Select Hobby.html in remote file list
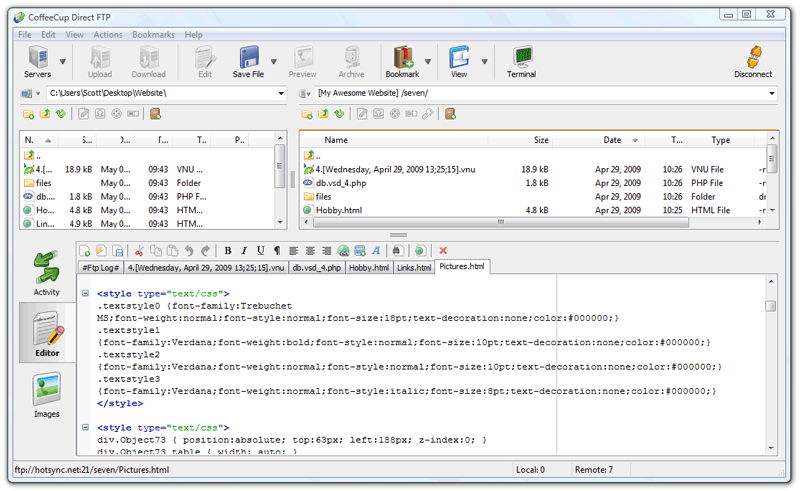This screenshot has height=491, width=800. click(x=339, y=210)
